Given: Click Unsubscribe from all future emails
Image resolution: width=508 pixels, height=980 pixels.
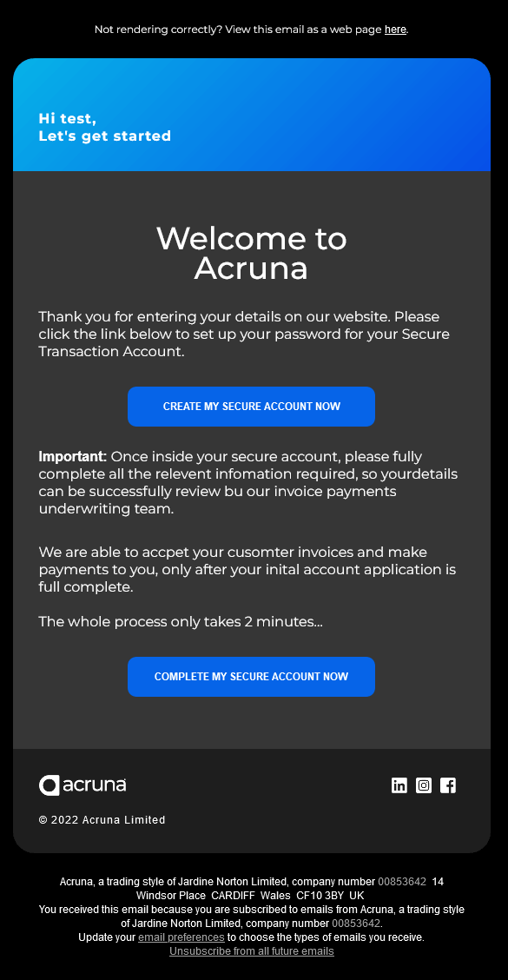Looking at the screenshot, I should click(251, 951).
